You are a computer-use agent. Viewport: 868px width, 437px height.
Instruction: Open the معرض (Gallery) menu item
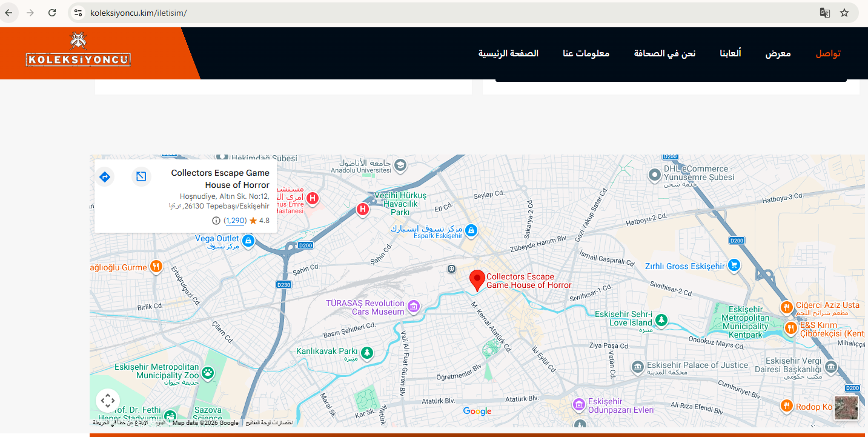tap(778, 53)
